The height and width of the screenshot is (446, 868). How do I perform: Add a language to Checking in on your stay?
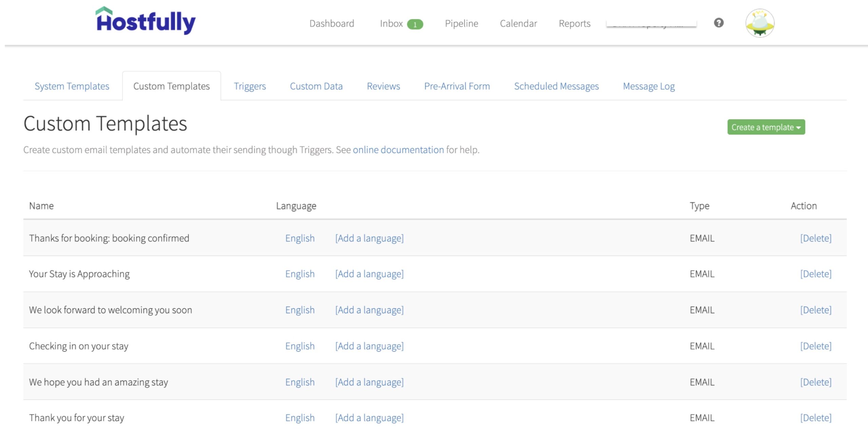pos(369,346)
